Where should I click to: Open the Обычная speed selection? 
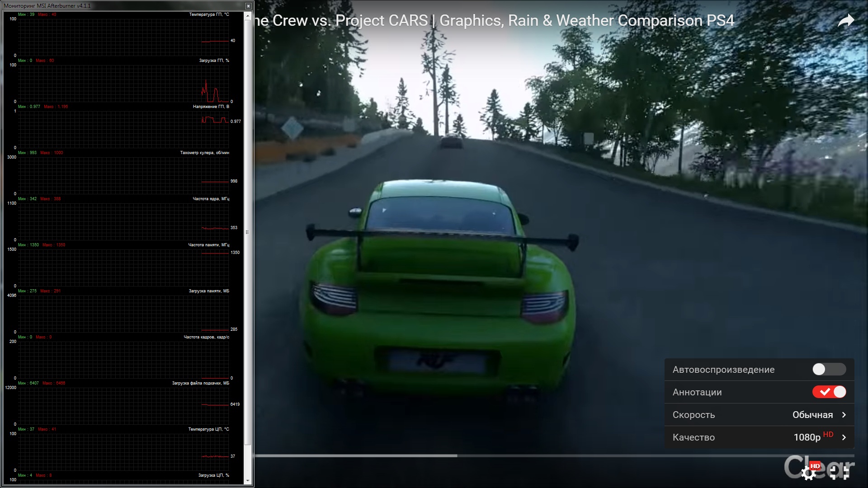812,415
